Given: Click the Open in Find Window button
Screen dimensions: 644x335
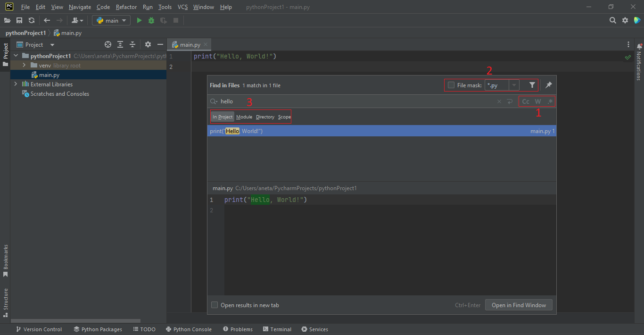Looking at the screenshot, I should [x=519, y=305].
